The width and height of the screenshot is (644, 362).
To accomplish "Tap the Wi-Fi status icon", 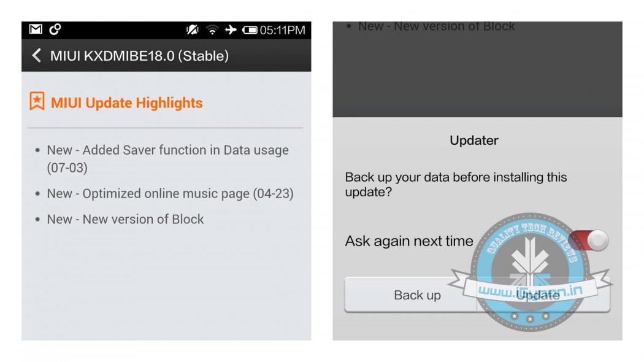I will pos(212,29).
